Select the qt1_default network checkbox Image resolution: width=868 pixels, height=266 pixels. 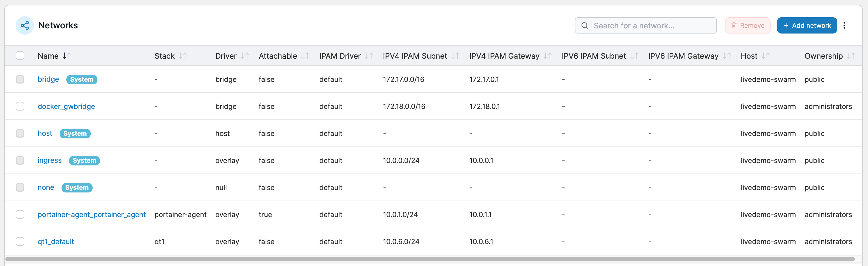coord(20,241)
